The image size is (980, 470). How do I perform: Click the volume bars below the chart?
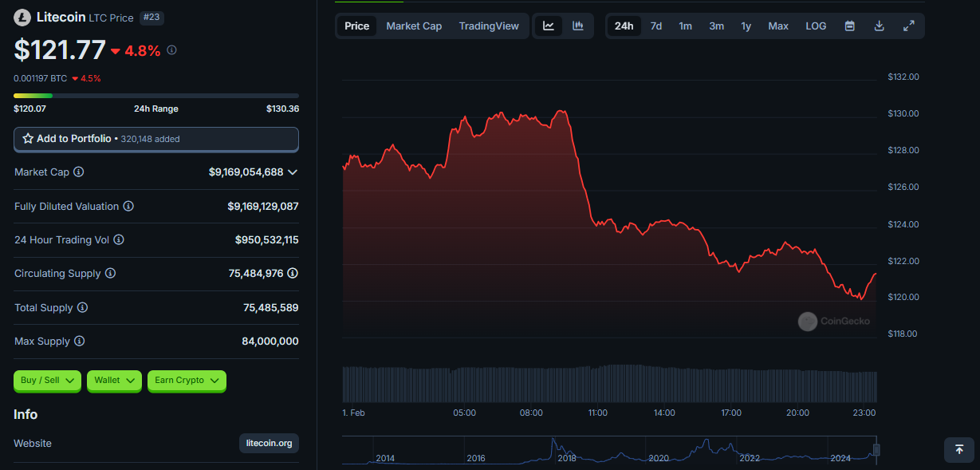click(x=610, y=384)
